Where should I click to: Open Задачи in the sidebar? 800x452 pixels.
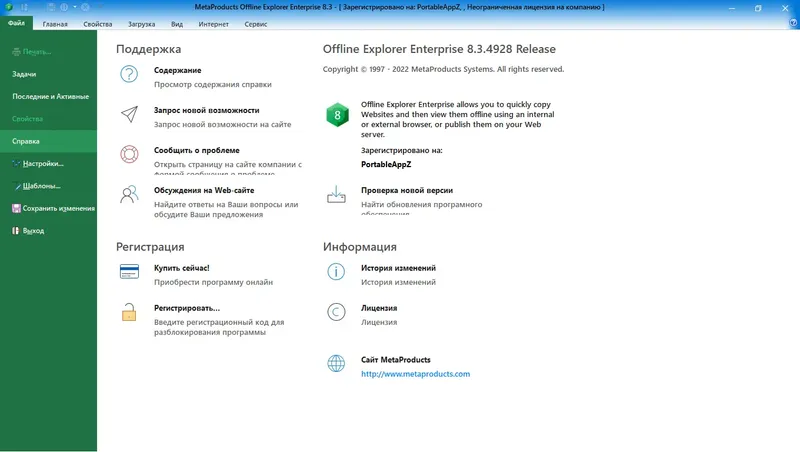pyautogui.click(x=48, y=74)
